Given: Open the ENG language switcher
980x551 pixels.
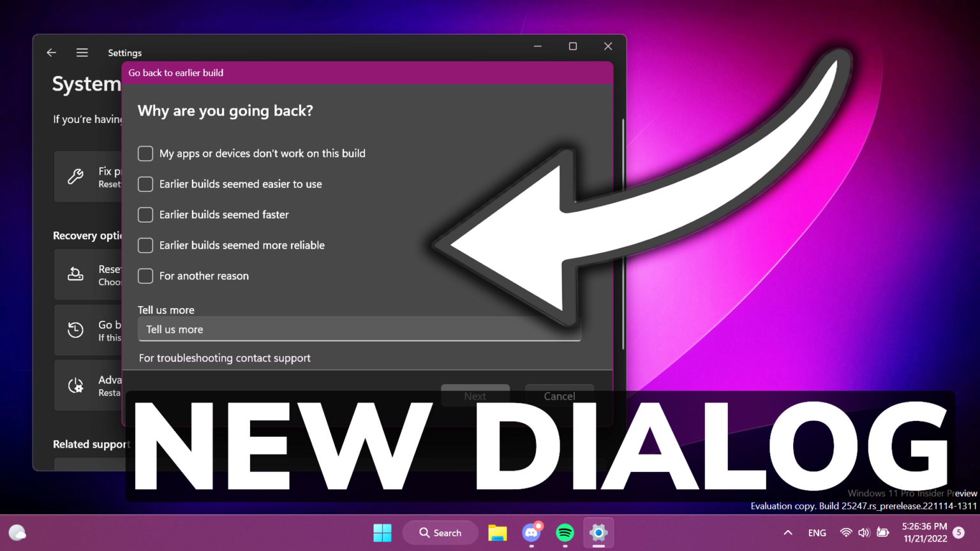Looking at the screenshot, I should pyautogui.click(x=817, y=533).
